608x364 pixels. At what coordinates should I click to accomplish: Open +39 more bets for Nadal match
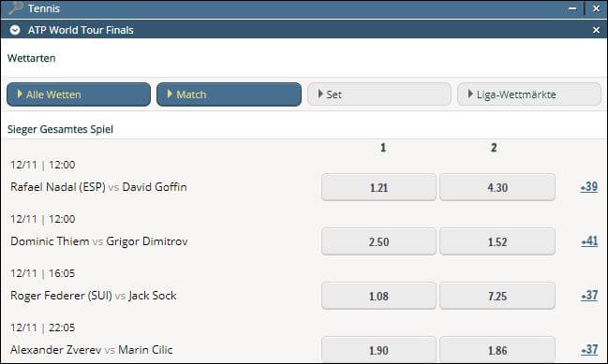click(x=589, y=187)
